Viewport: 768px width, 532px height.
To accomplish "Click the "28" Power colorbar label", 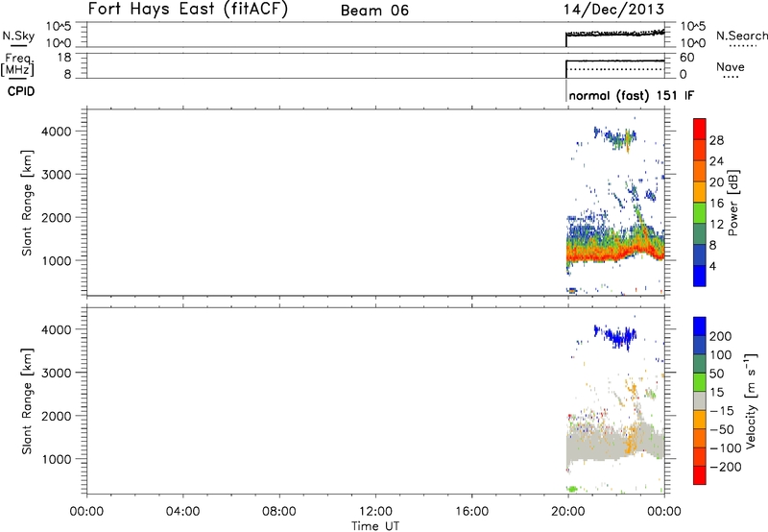I will click(x=716, y=140).
